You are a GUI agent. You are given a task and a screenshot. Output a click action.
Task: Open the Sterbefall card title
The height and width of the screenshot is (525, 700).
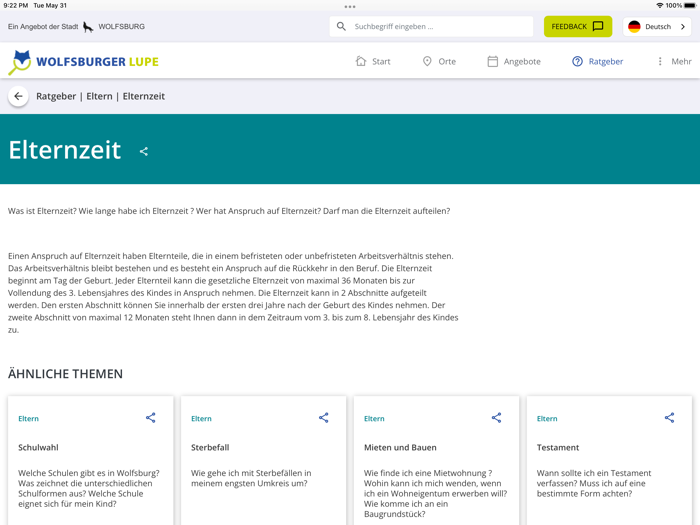tap(210, 447)
